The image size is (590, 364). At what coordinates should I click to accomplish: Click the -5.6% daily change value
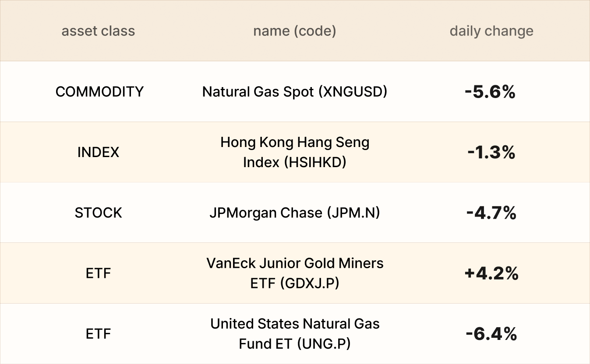coord(490,92)
